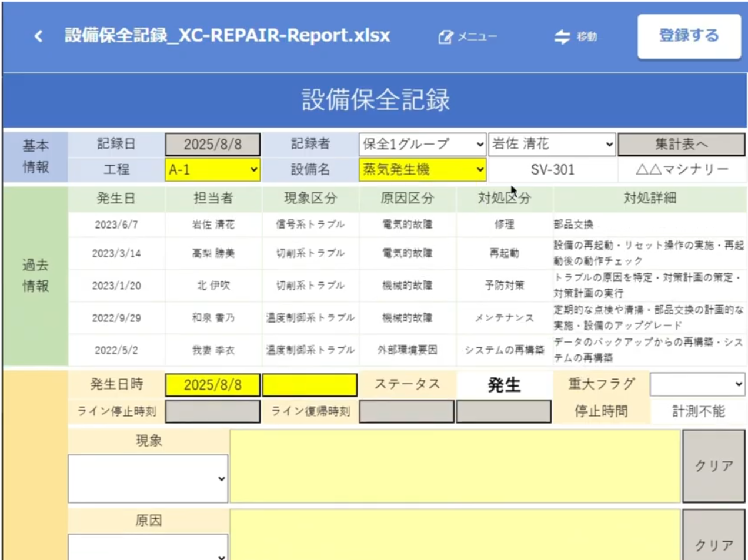Expand the 蒸気発生機 equipment dropdown
The width and height of the screenshot is (748, 560).
[x=422, y=170]
